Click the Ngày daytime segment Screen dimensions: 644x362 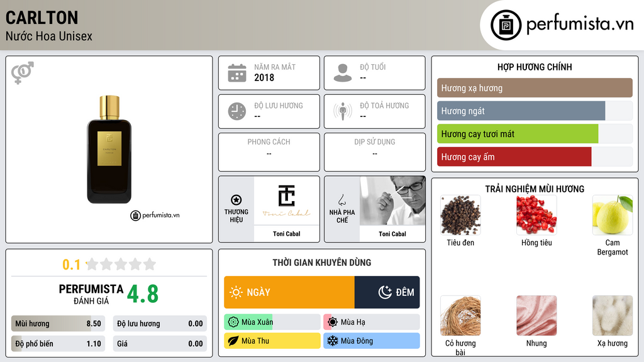(x=289, y=292)
